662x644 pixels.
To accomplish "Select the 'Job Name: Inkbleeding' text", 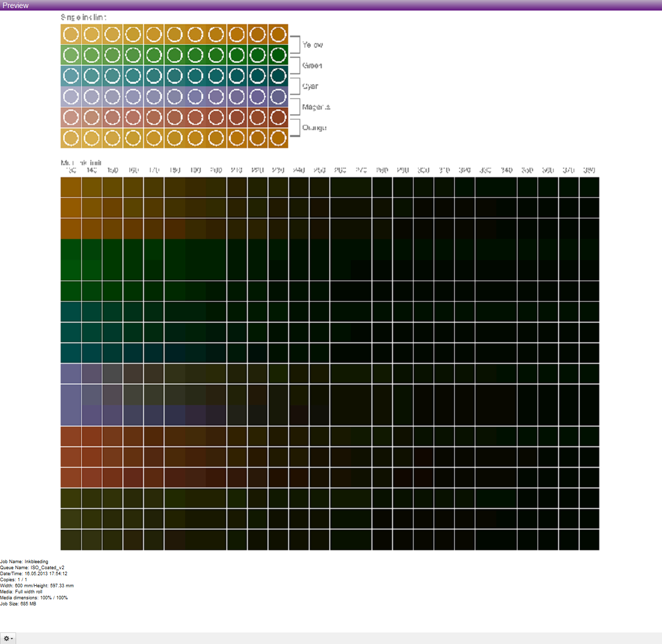I will (24, 562).
